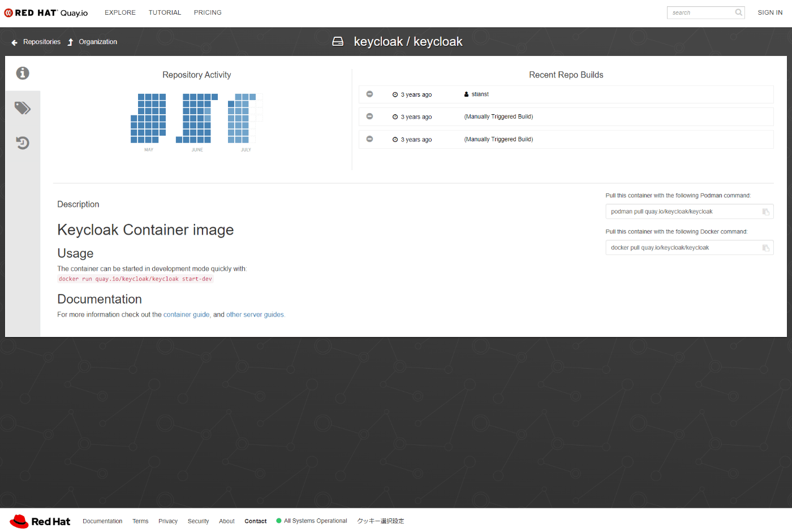Open the repository Information tab icon
The image size is (792, 532).
[x=23, y=73]
